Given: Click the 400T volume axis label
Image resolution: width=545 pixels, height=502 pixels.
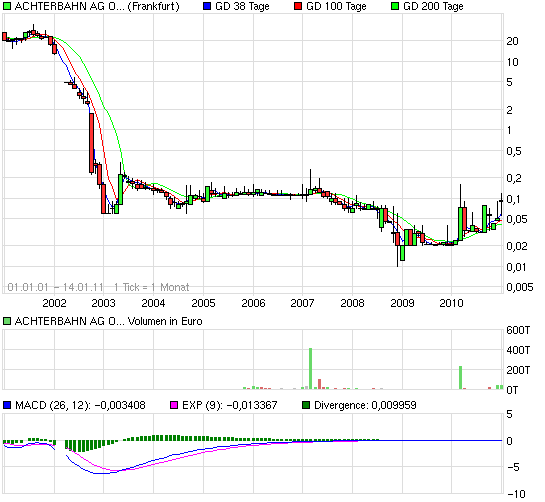Looking at the screenshot, I should click(x=518, y=350).
